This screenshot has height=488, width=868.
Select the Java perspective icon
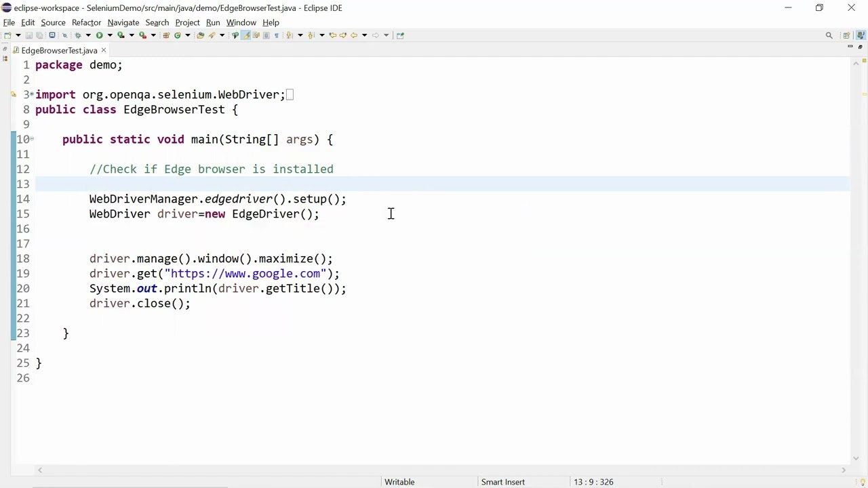861,35
